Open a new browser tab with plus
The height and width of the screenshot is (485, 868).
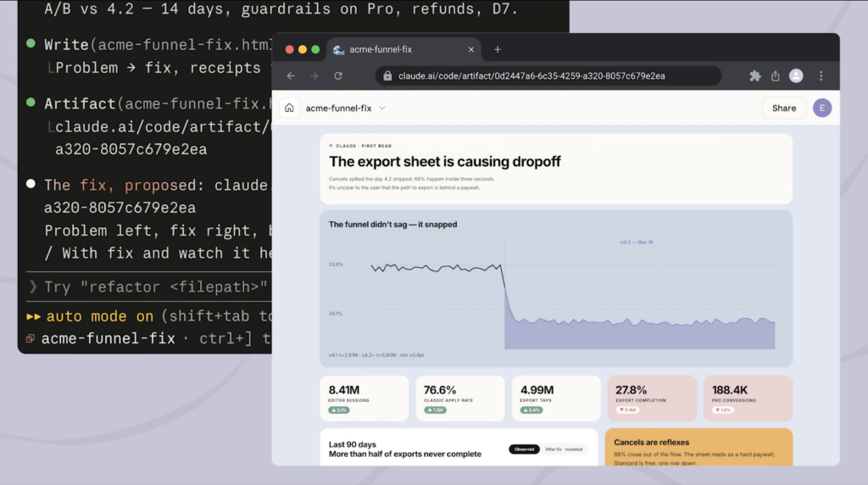click(x=498, y=49)
